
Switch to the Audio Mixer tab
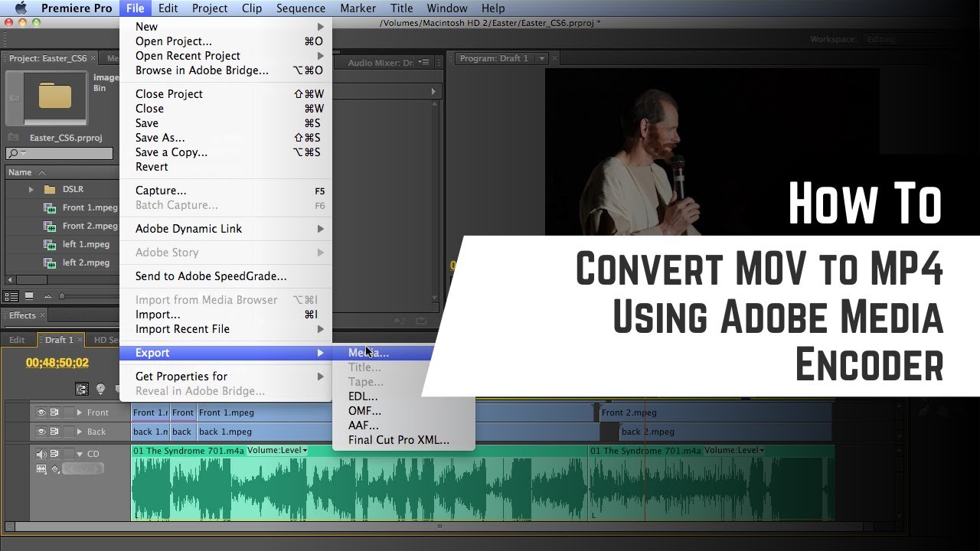pos(381,63)
